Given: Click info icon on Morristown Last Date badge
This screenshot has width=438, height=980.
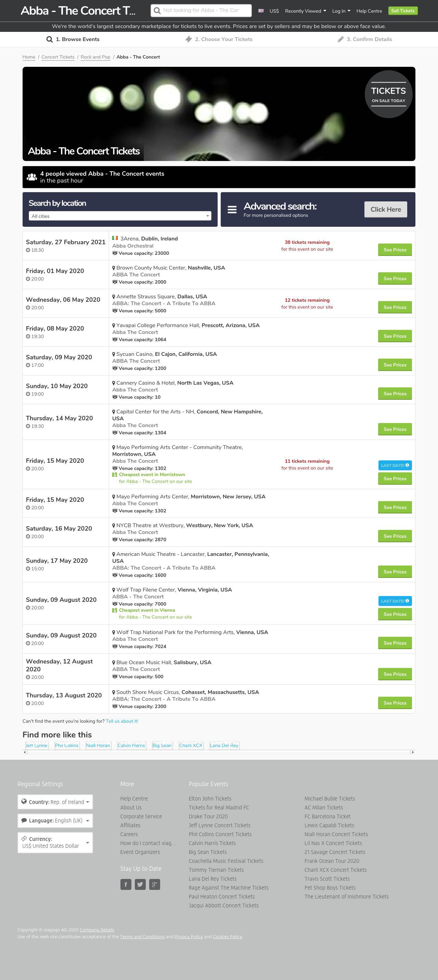Looking at the screenshot, I should 407,465.
